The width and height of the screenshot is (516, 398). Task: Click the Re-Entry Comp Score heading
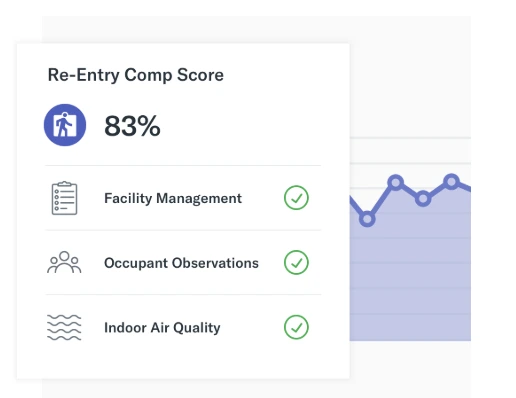point(136,75)
